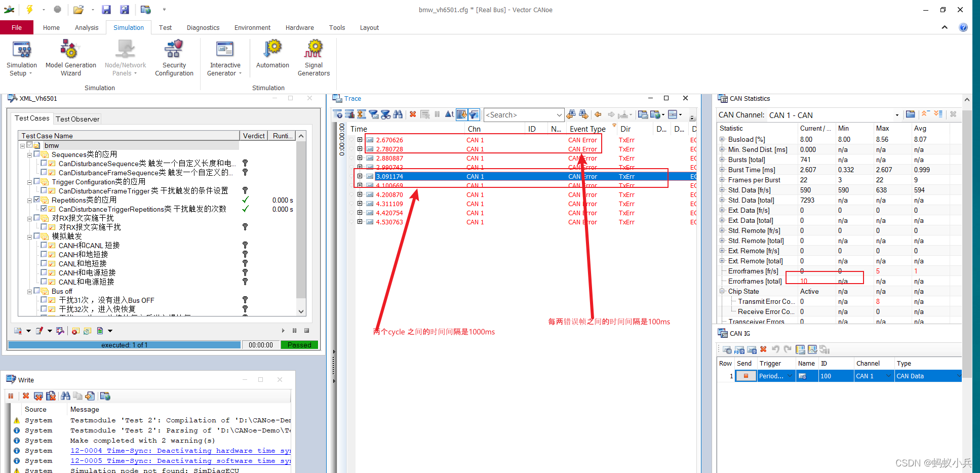Image resolution: width=980 pixels, height=473 pixels.
Task: Toggle delta time display in Trace toolbar
Action: (449, 114)
